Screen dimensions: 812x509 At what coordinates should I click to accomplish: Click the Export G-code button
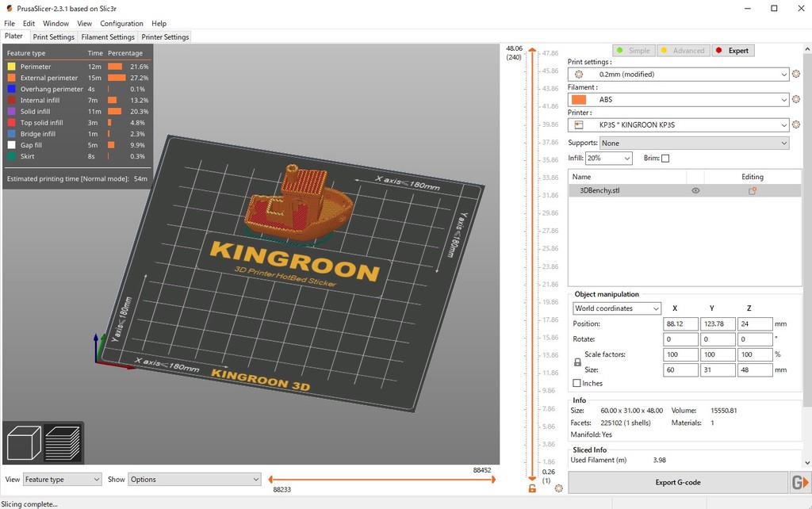pos(677,482)
